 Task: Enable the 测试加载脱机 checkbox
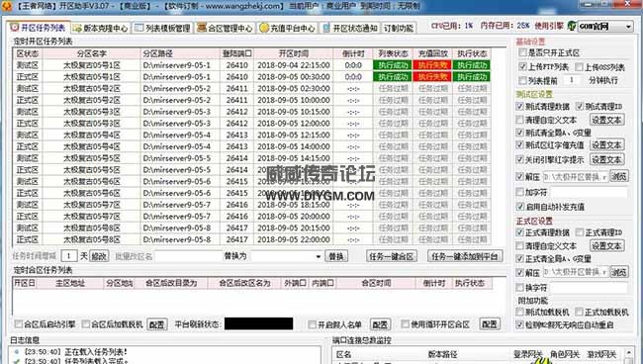tap(520, 312)
